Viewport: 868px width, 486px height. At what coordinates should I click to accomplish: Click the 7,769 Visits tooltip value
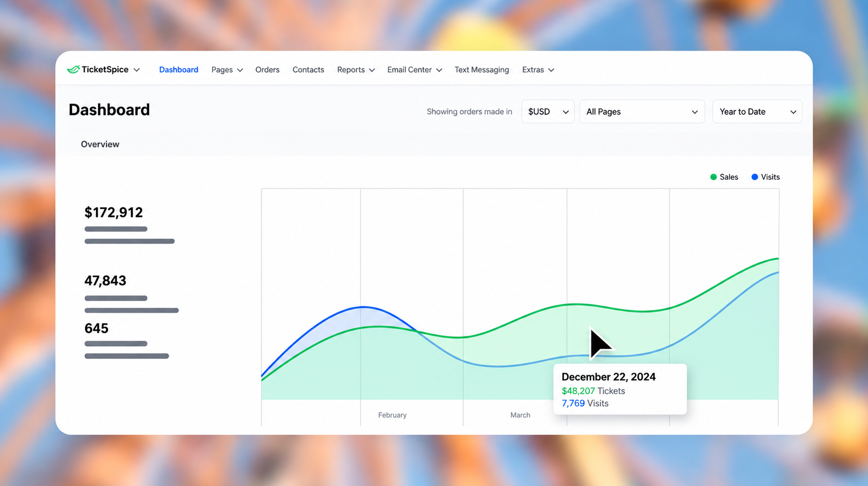coord(585,404)
